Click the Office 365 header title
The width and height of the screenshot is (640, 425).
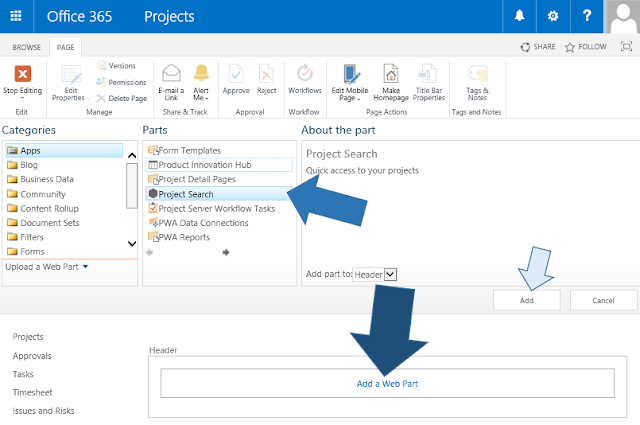[x=79, y=16]
